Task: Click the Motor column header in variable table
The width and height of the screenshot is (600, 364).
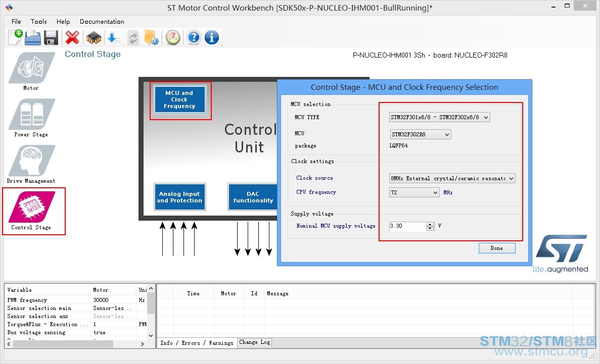Action: (113, 290)
